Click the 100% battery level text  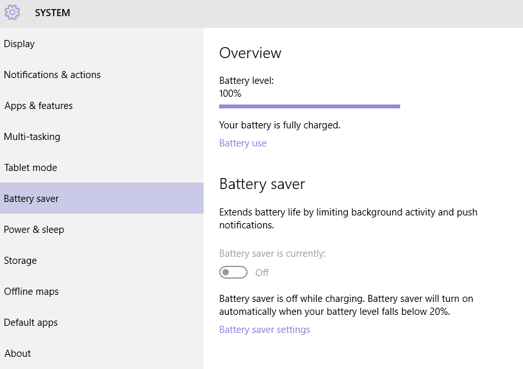(230, 93)
